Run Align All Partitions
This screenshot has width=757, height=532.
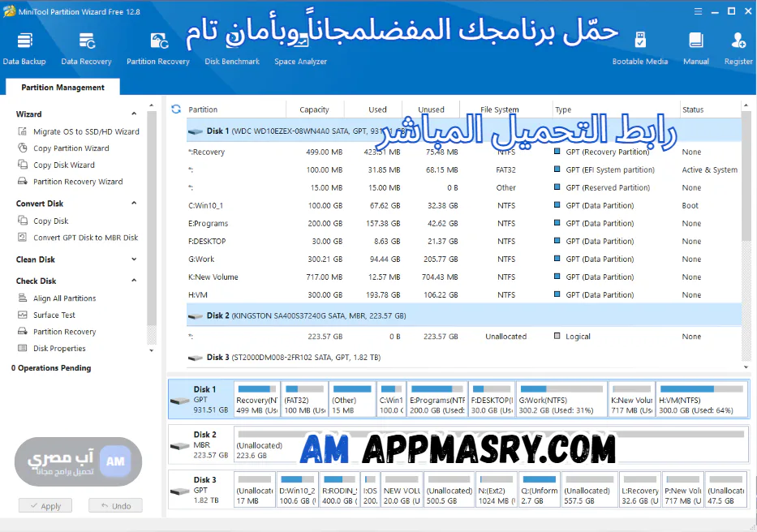click(57, 298)
